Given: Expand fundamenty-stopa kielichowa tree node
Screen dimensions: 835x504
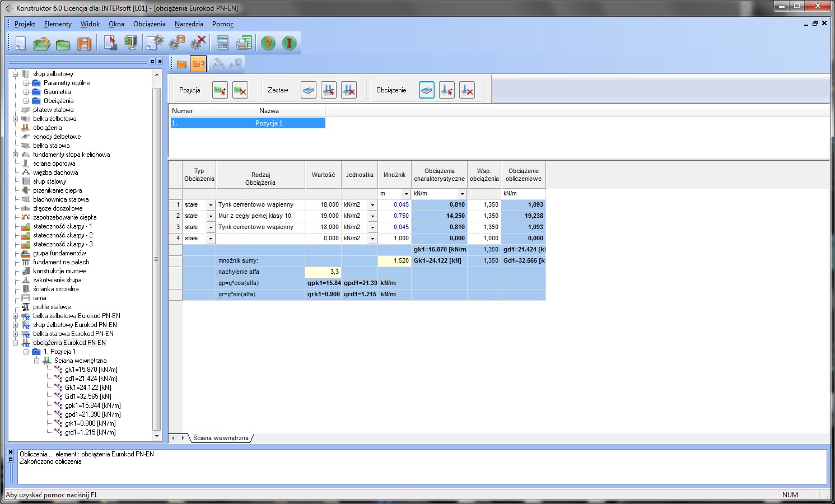Looking at the screenshot, I should 16,155.
